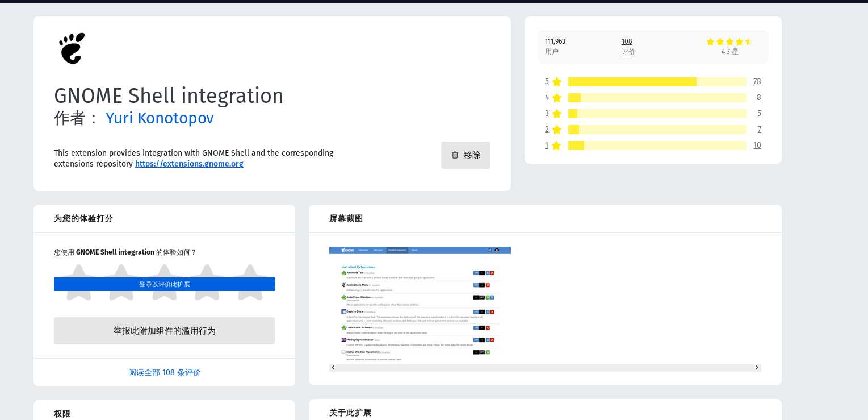This screenshot has height=420, width=868.
Task: Filter reviews by 3-star rating row
Action: tap(653, 114)
